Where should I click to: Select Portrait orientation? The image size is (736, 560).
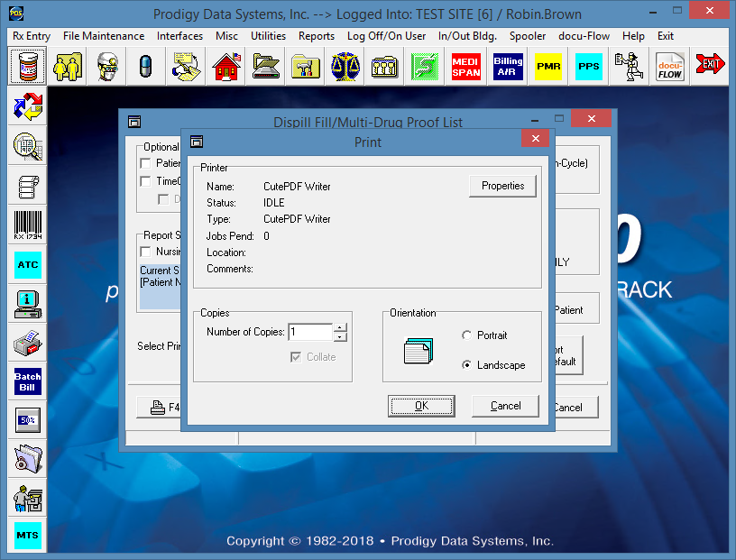[466, 335]
